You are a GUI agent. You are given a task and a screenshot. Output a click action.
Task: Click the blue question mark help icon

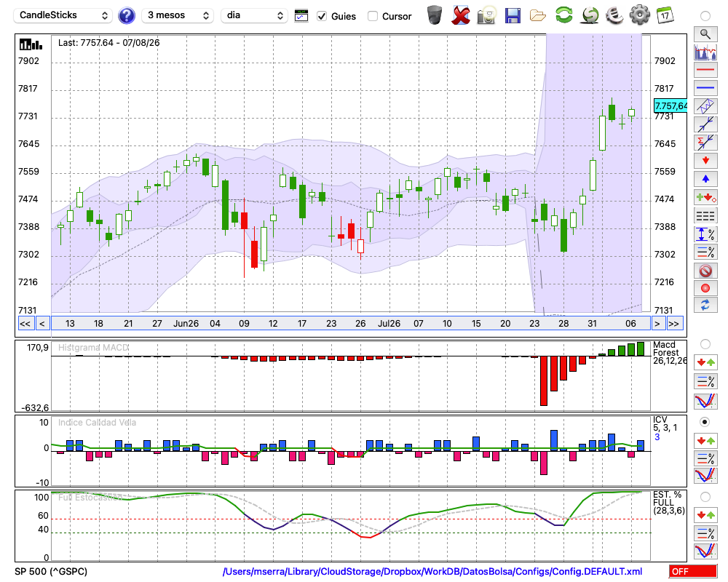coord(126,16)
